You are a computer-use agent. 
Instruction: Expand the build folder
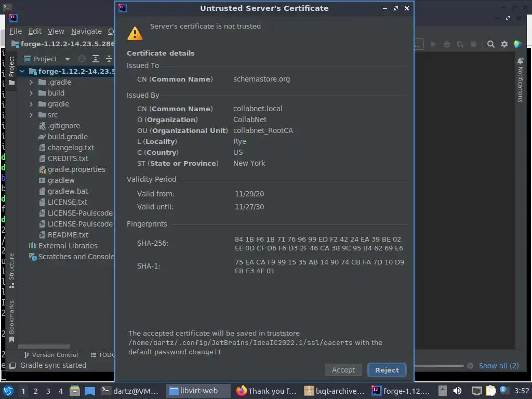(x=31, y=93)
